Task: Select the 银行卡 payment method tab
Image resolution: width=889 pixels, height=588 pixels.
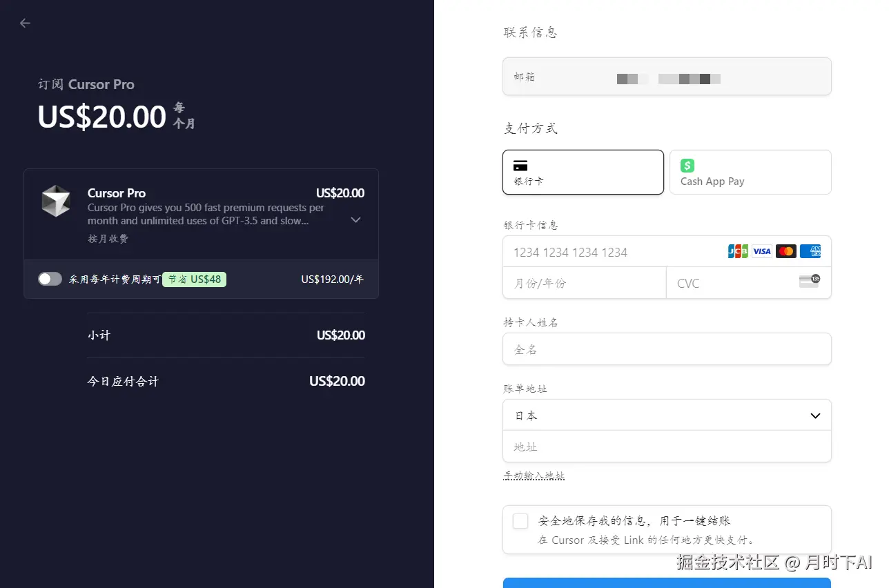Action: [x=583, y=173]
